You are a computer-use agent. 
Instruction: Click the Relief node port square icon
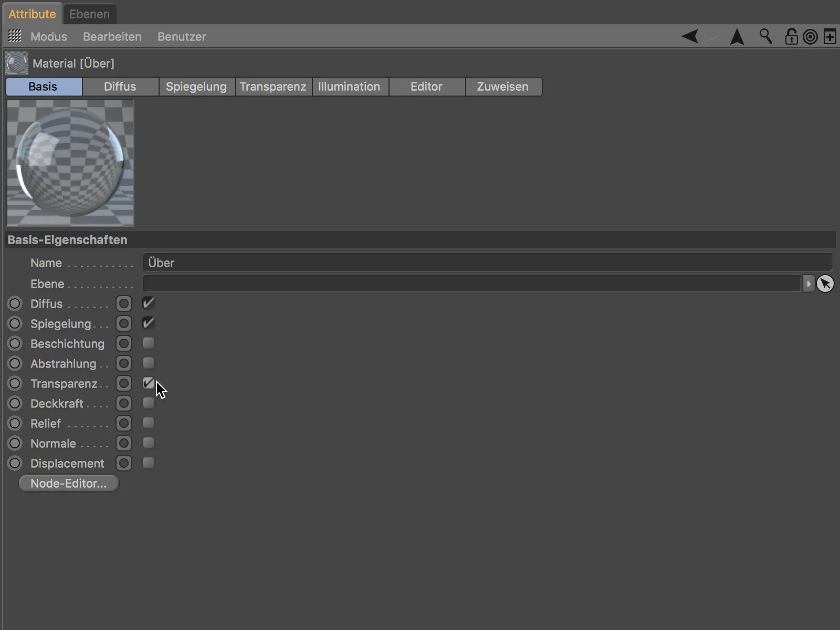(124, 423)
